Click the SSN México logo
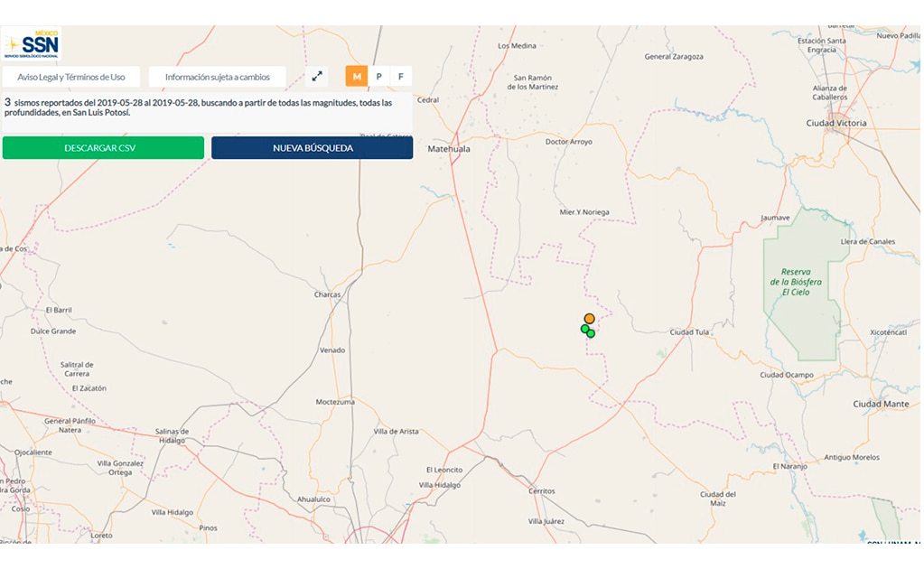The height and width of the screenshot is (569, 924). tap(33, 44)
